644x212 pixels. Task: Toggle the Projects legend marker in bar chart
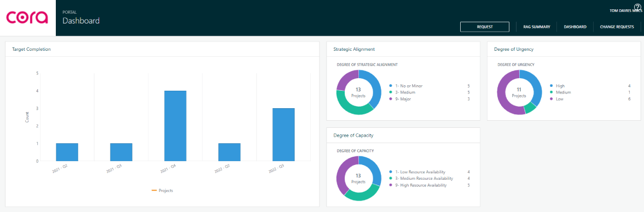click(x=154, y=190)
